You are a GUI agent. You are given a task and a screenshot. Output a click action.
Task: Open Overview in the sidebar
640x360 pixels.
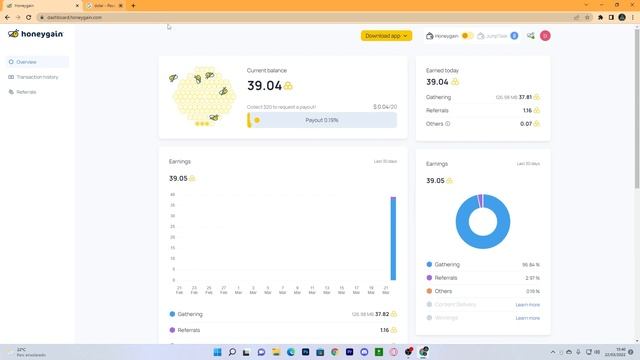pos(38,62)
